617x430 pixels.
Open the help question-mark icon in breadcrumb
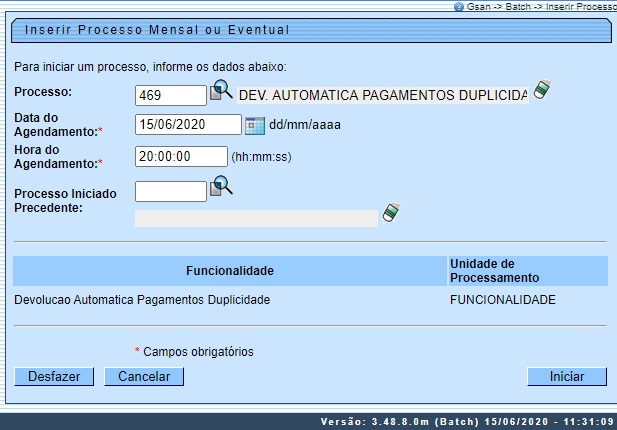(458, 7)
